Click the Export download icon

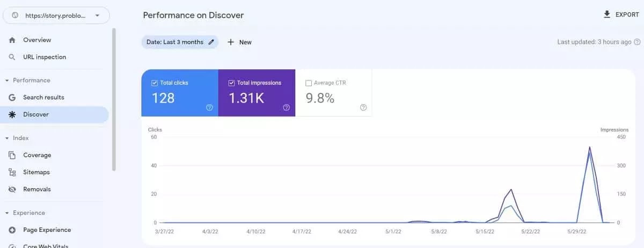pyautogui.click(x=607, y=14)
